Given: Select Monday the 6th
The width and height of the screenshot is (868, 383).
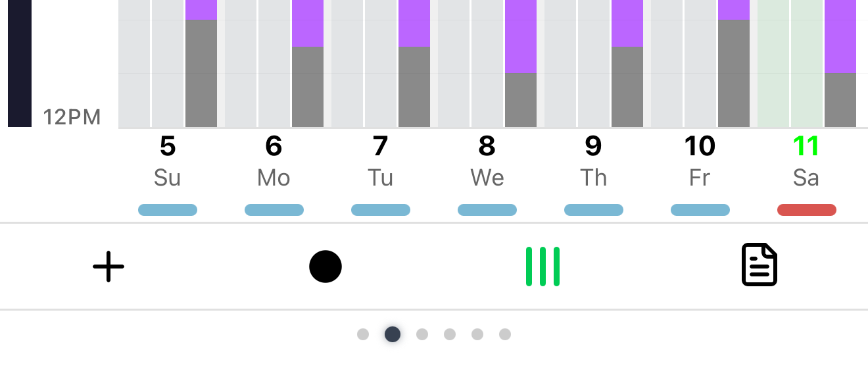Looking at the screenshot, I should click(x=274, y=161).
